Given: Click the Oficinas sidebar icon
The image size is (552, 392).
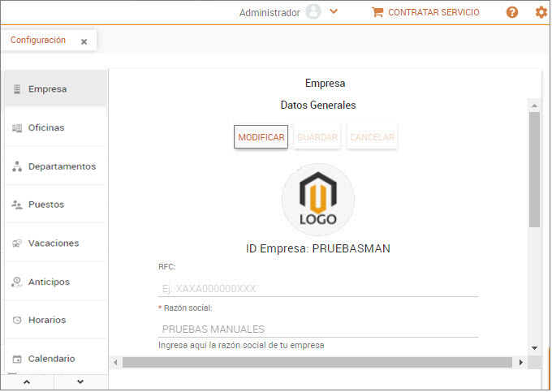Looking at the screenshot, I should point(17,128).
